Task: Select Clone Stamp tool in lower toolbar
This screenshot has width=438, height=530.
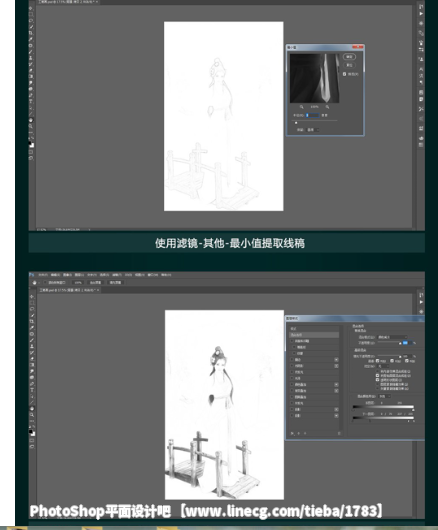Action: (32, 346)
